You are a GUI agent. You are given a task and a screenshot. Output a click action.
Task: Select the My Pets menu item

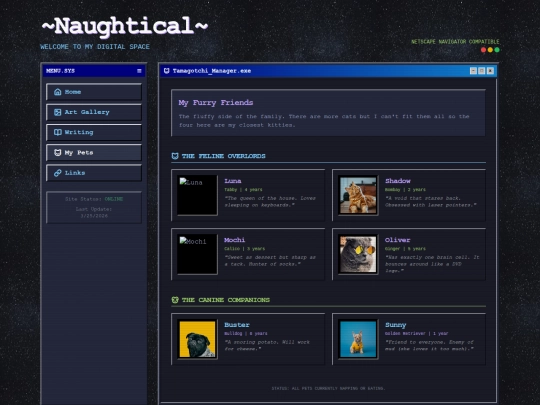coord(94,153)
